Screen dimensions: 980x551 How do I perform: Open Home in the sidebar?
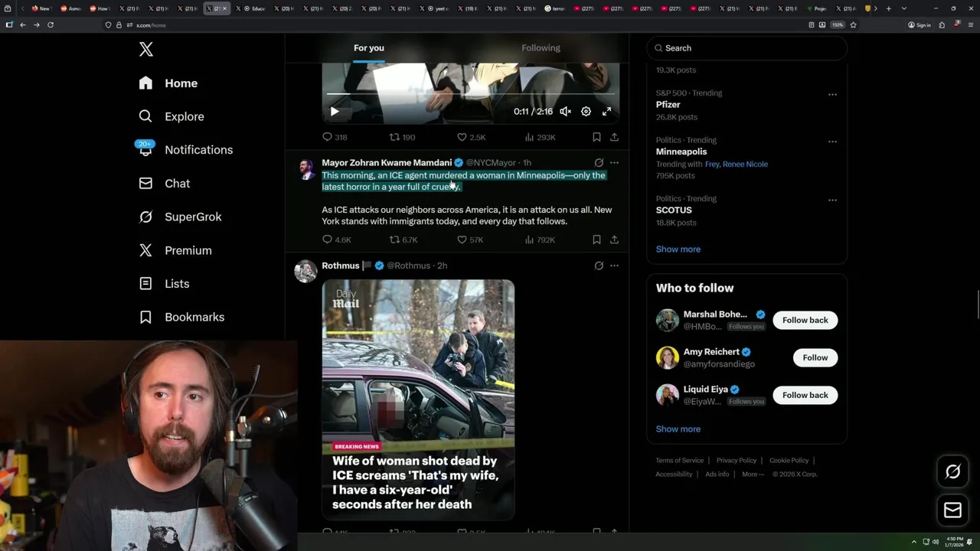point(168,83)
